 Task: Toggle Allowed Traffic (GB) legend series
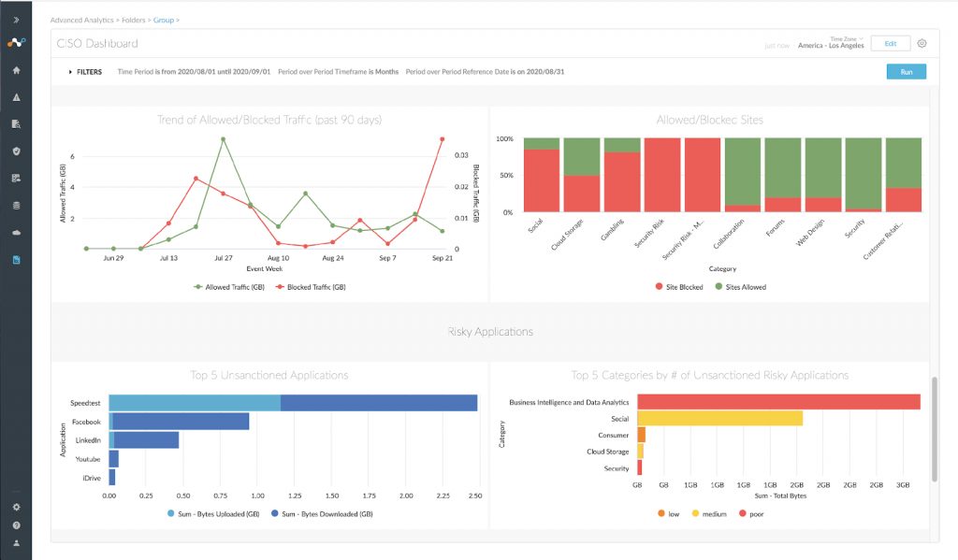(229, 287)
